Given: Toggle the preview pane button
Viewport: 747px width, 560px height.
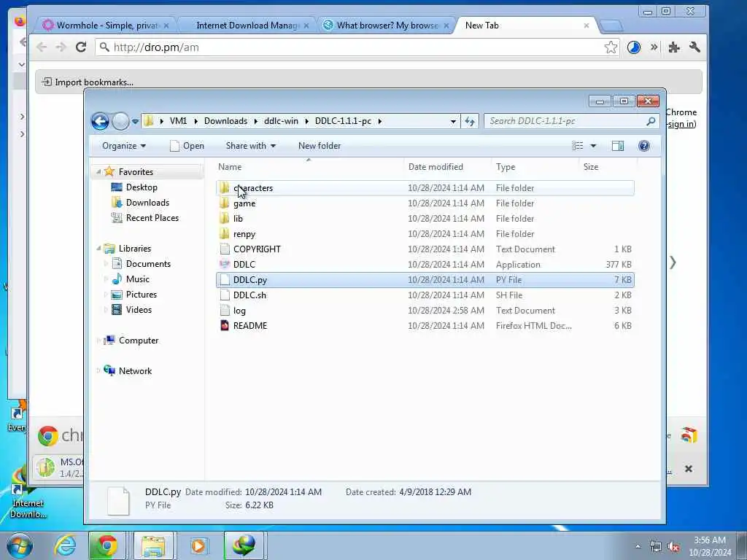Looking at the screenshot, I should (618, 146).
